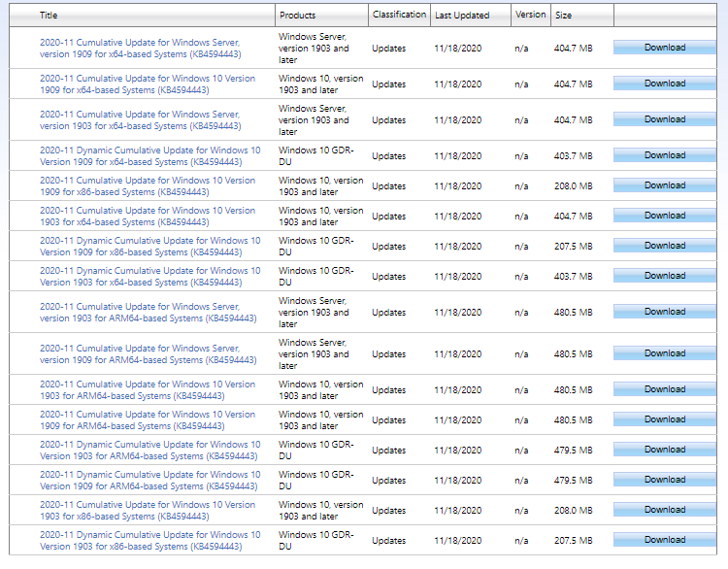Viewport: 728px width, 569px height.
Task: Open Cumulative Update Windows 10 1909 ARM64 link
Action: coord(148,420)
